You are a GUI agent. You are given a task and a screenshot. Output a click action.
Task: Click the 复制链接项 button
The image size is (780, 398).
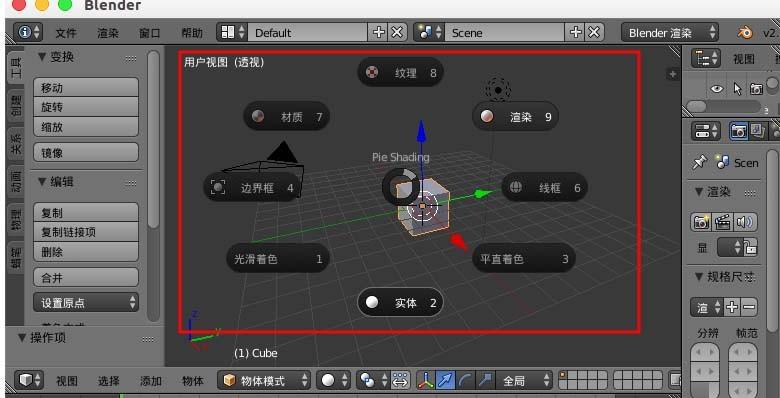pos(86,232)
